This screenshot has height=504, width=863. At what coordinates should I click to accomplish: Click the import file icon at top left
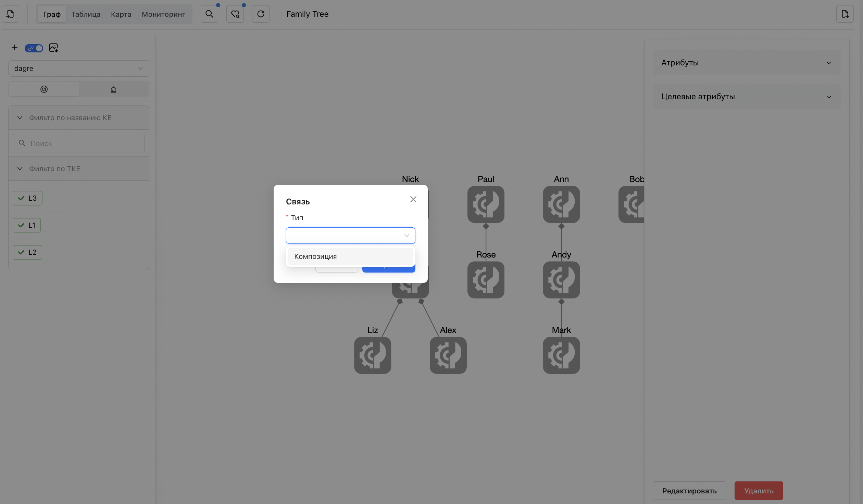point(10,14)
